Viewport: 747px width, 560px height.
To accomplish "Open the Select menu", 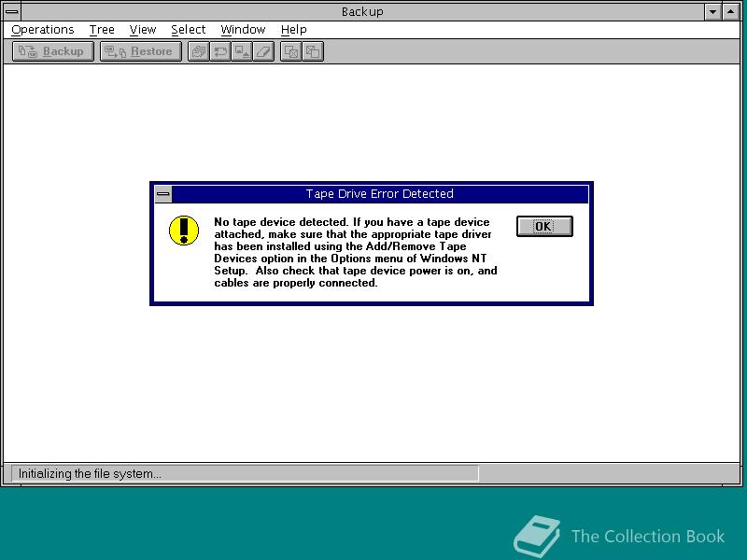I will [x=189, y=30].
